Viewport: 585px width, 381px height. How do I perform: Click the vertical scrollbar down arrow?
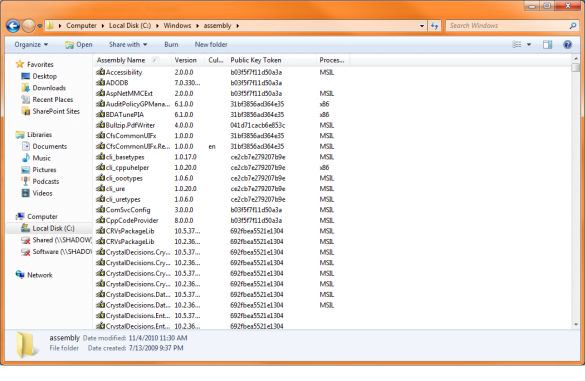pyautogui.click(x=576, y=325)
